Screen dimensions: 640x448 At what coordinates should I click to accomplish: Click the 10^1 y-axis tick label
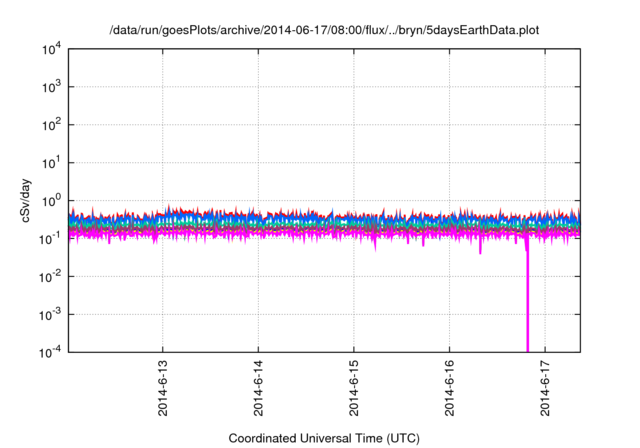(51, 163)
